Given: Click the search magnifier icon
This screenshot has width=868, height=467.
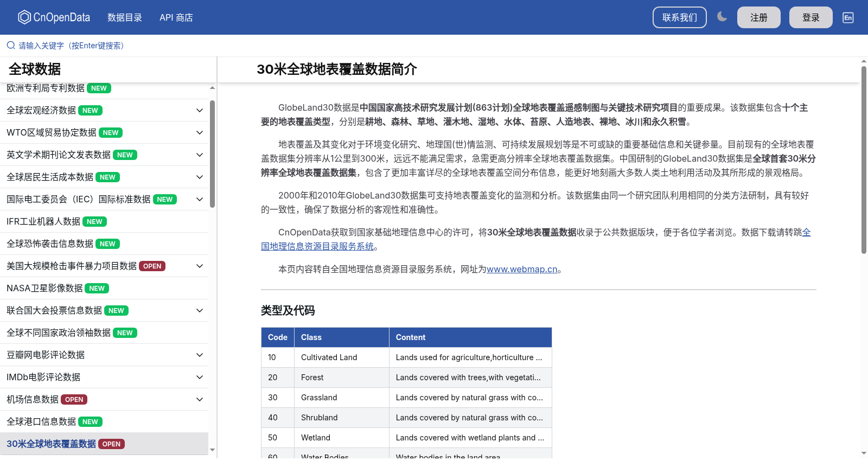Looking at the screenshot, I should (11, 46).
